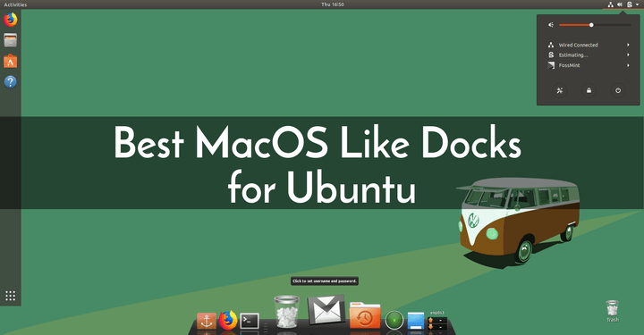Image resolution: width=644 pixels, height=335 pixels.
Task: Adjust the volume slider in system menu
Action: pos(595,25)
